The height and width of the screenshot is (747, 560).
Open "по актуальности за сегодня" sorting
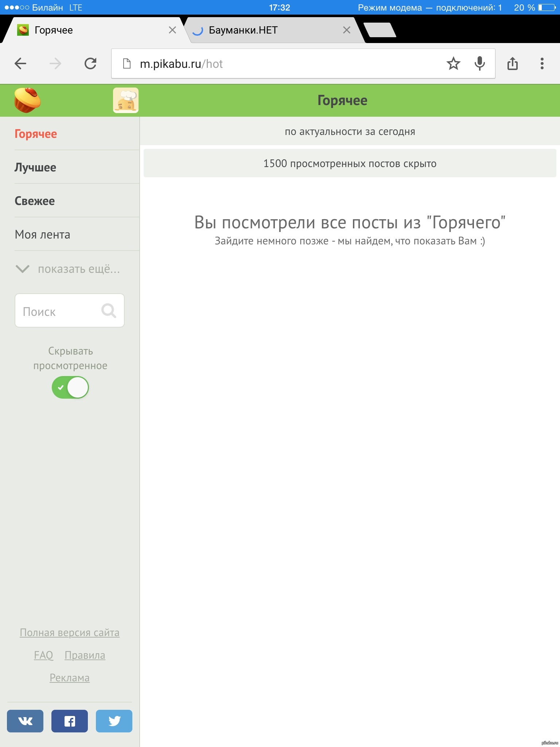pos(350,131)
